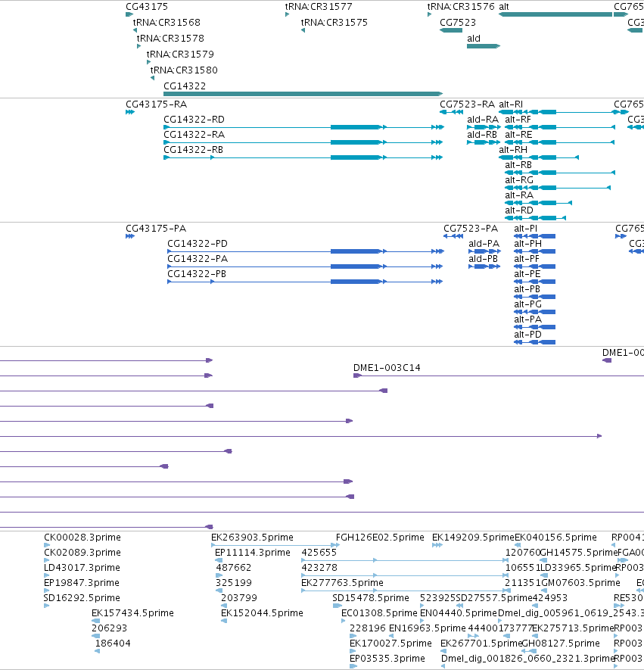Click tRNA:CR31578 label
The image size is (644, 670).
click(170, 38)
